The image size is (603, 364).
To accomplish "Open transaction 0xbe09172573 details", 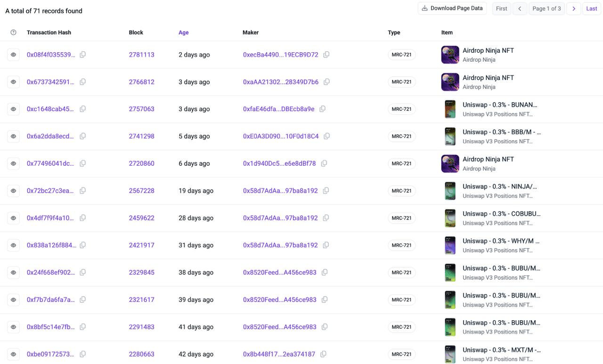I will tap(51, 354).
